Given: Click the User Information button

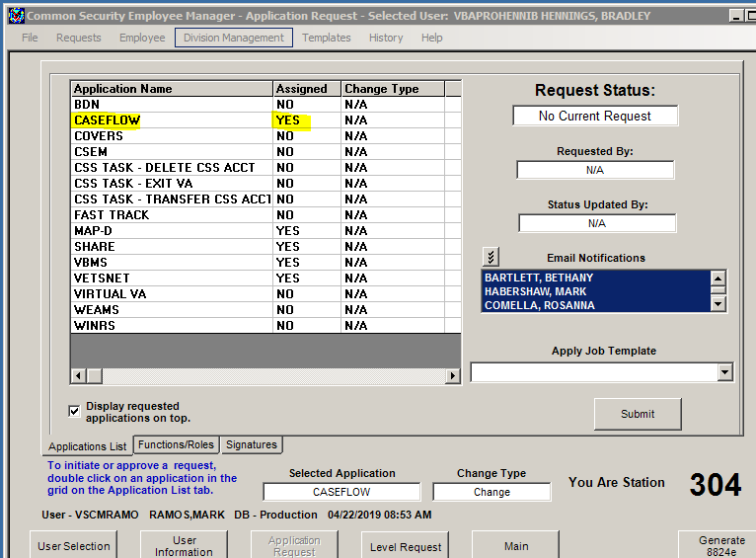Looking at the screenshot, I should click(184, 545).
